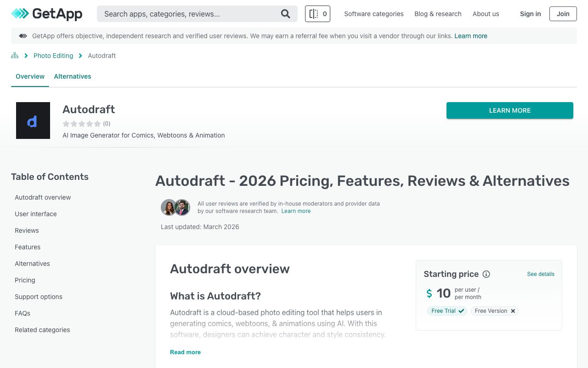Jump to Features in table of contents
The height and width of the screenshot is (368, 588).
click(28, 247)
